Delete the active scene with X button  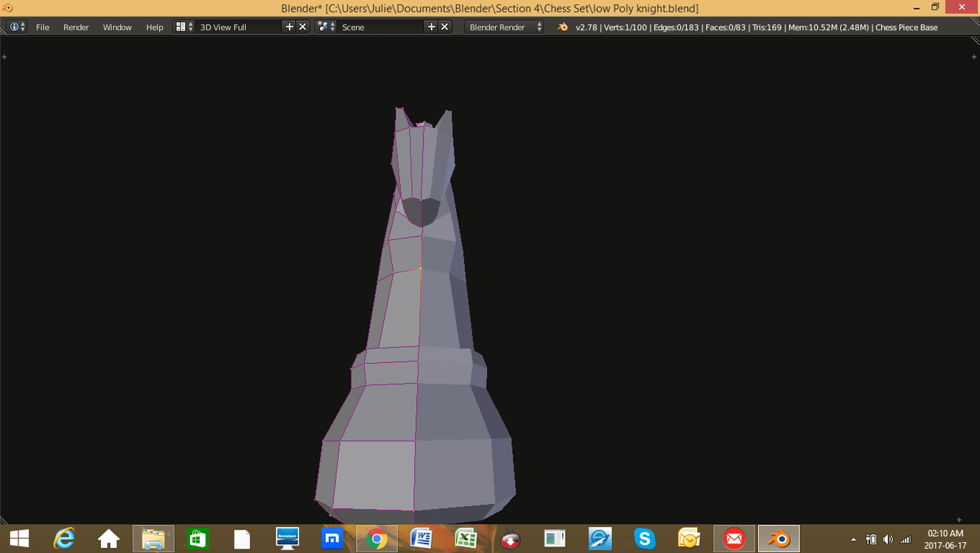click(x=444, y=27)
